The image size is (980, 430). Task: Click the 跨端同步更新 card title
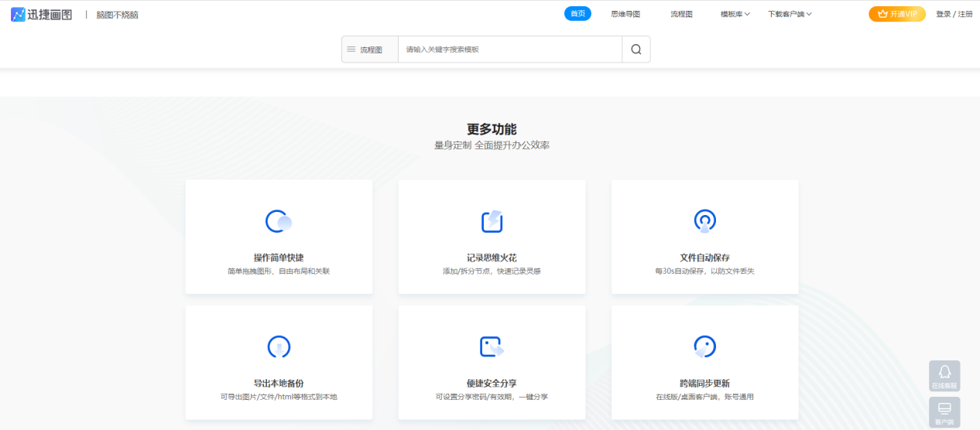705,383
